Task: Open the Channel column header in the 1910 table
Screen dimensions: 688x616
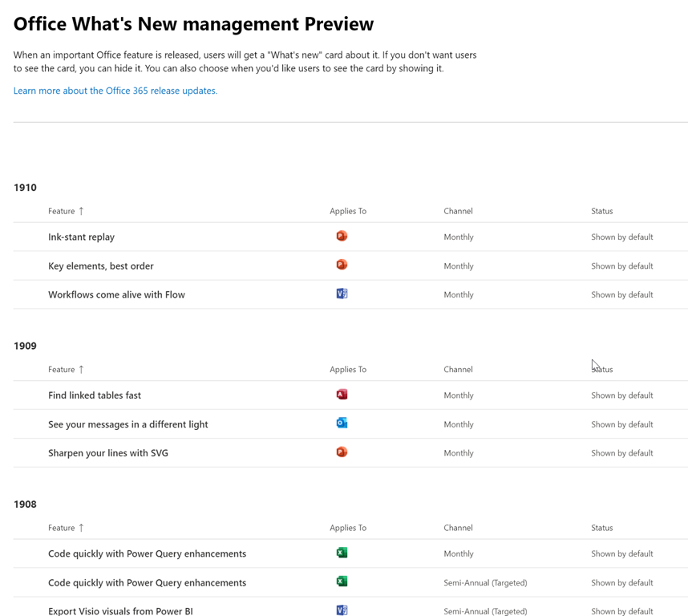Action: pyautogui.click(x=458, y=210)
